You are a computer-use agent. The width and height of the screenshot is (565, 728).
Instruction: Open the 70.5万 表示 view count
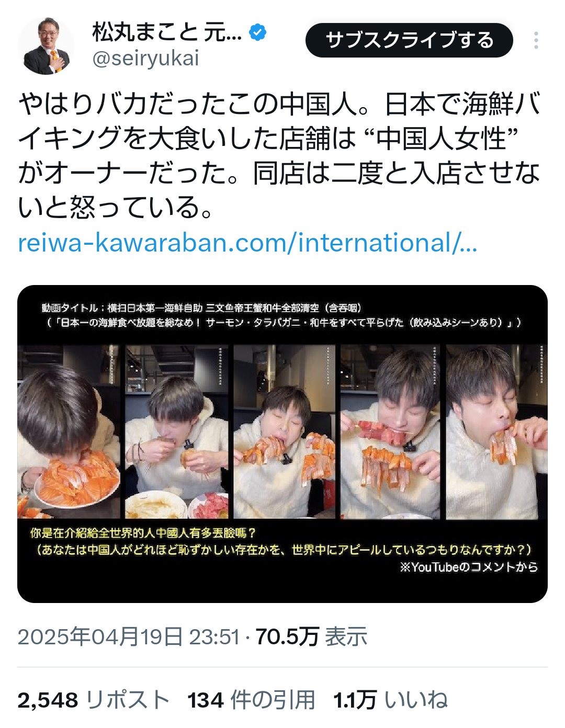(x=311, y=636)
